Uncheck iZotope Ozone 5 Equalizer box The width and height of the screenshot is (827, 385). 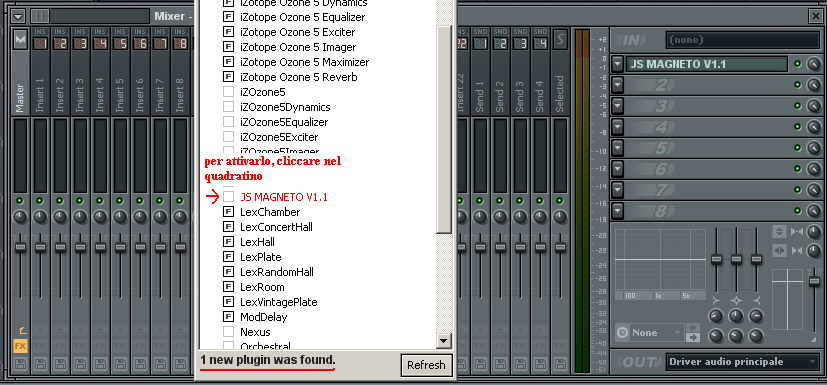coord(228,17)
